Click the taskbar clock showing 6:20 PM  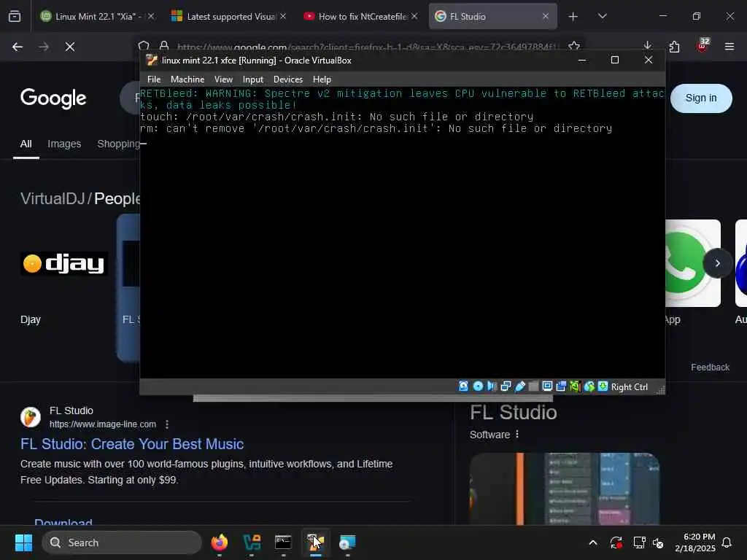pyautogui.click(x=694, y=542)
